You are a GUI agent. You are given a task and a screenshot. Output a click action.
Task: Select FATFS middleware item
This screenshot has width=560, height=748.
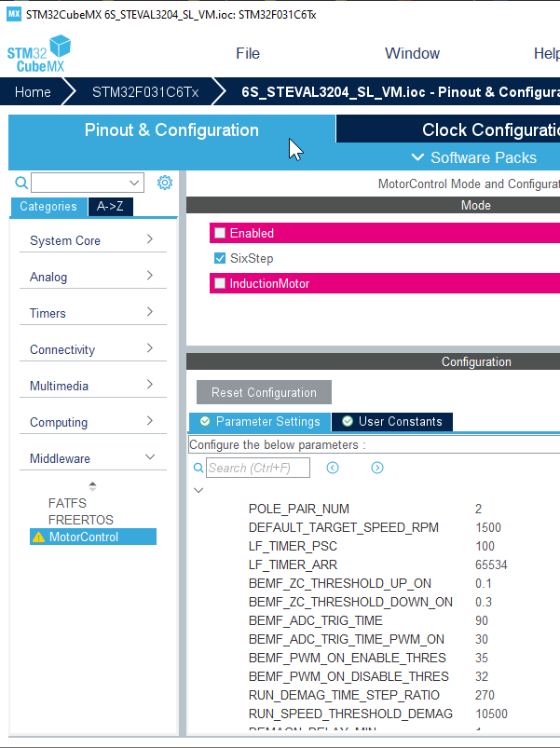[67, 503]
